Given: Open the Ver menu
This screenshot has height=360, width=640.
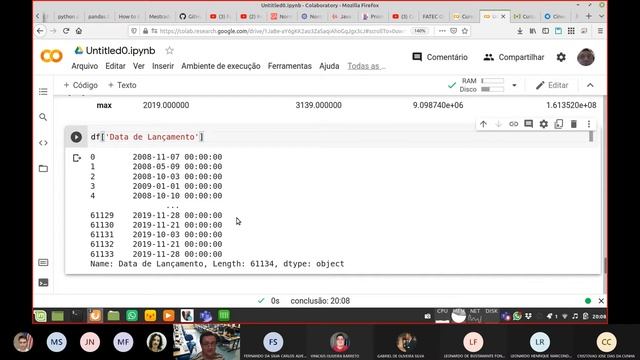Looking at the screenshot, I should 139,66.
